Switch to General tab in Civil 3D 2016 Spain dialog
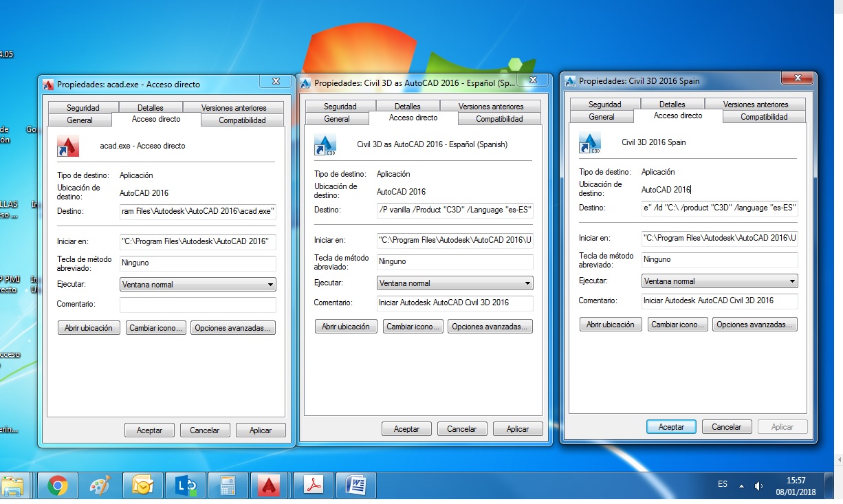Image resolution: width=843 pixels, height=504 pixels. (602, 117)
